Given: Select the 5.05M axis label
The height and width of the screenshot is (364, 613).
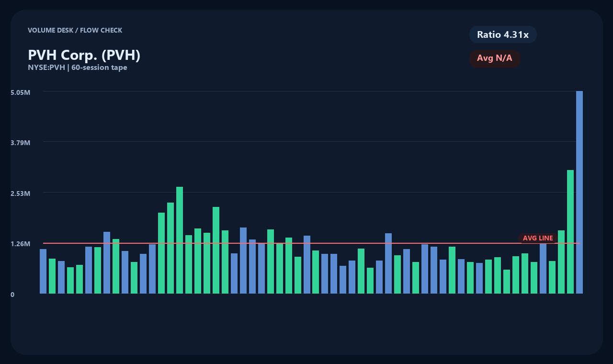Looking at the screenshot, I should click(21, 92).
